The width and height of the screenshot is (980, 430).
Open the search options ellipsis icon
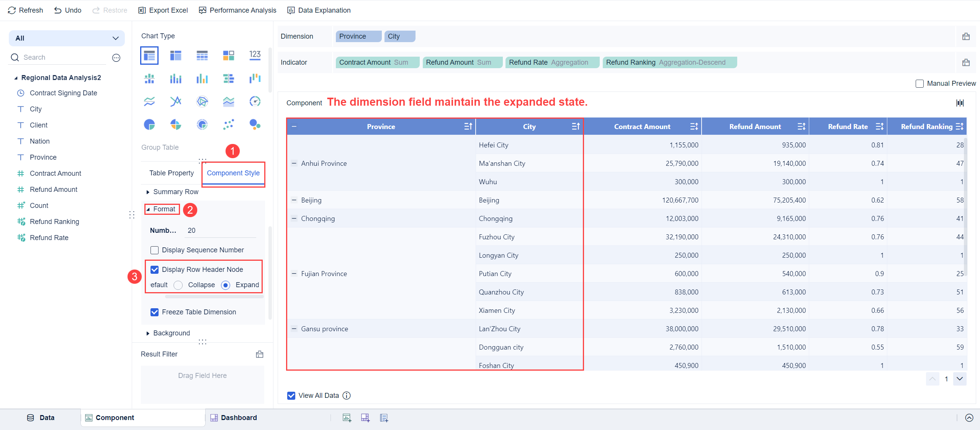click(116, 57)
